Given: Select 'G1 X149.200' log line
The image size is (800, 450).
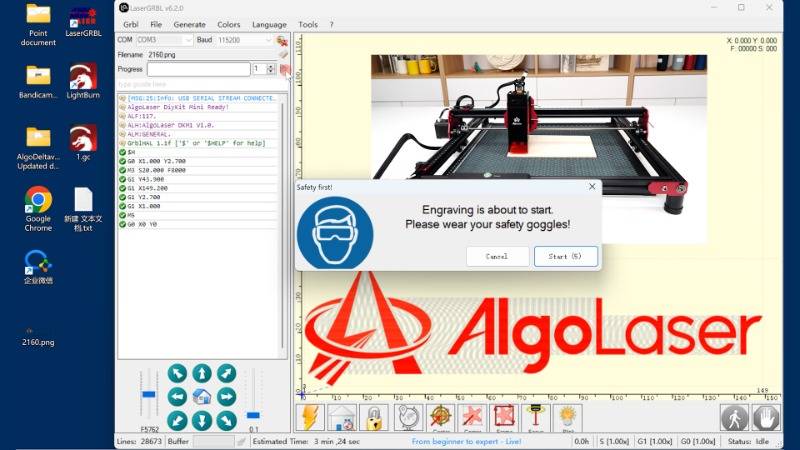Looking at the screenshot, I should coord(198,188).
